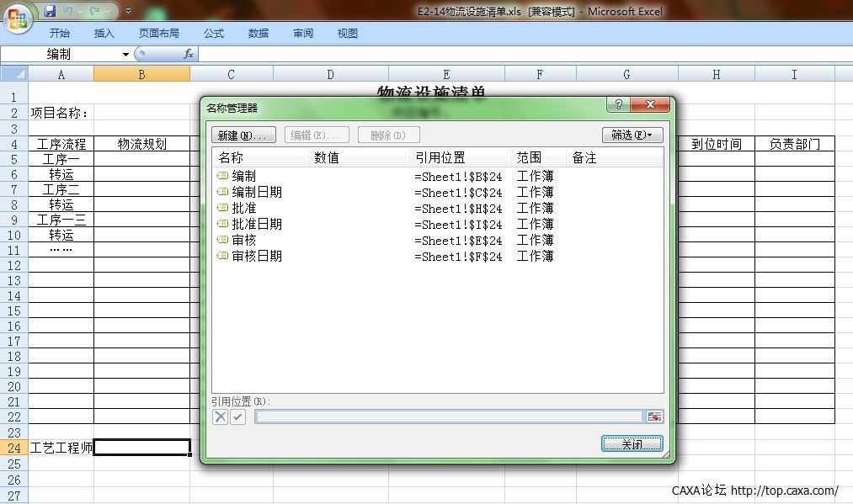Viewport: 853px width, 504px height.
Task: Switch to 页面布局 ribbon tab
Action: 159,33
